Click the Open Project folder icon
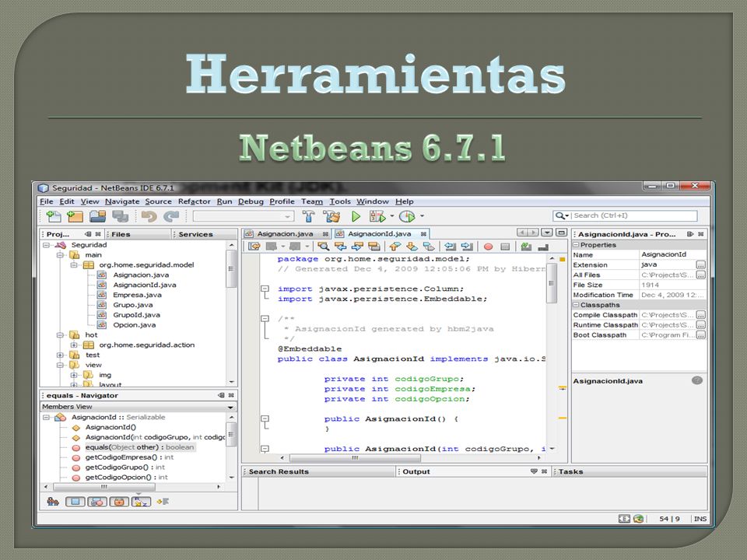The image size is (747, 560). point(98,217)
